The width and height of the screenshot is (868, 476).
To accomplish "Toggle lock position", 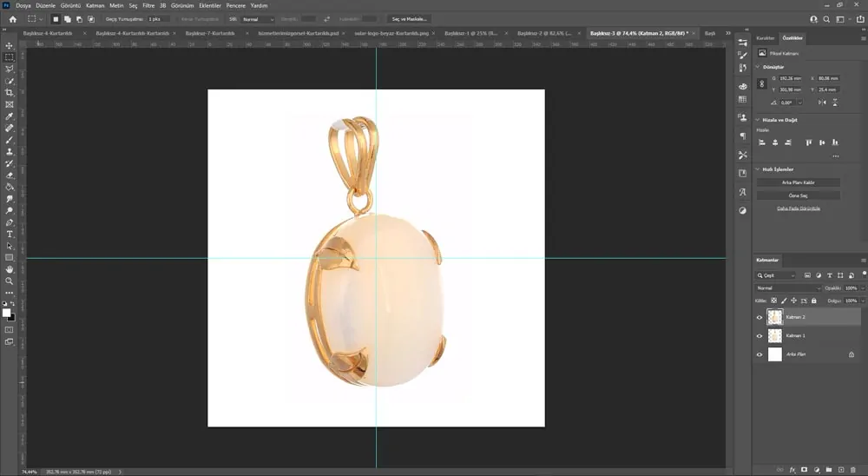I will click(794, 301).
